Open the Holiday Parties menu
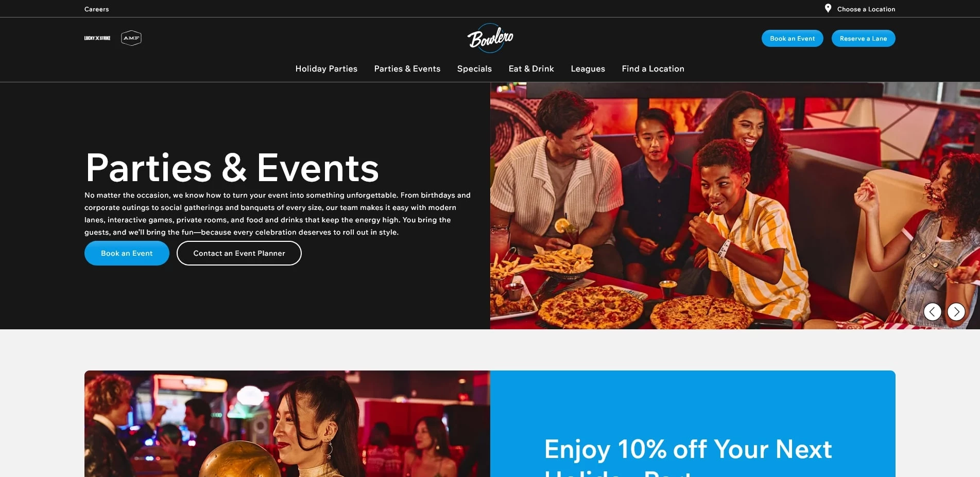 [x=326, y=68]
